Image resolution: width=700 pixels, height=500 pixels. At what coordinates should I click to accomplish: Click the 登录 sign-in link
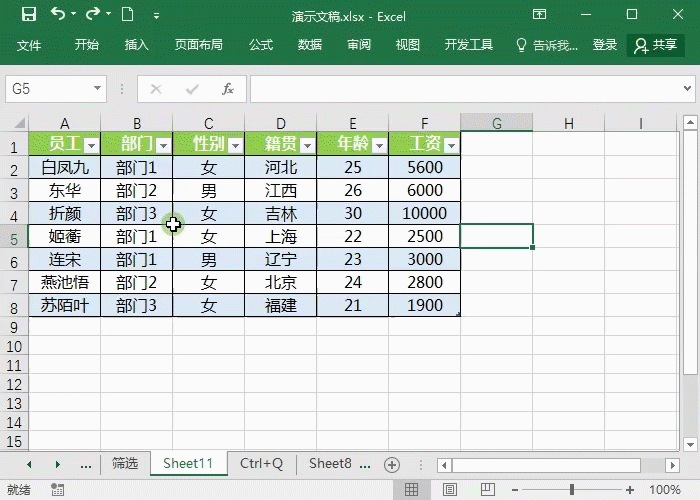(605, 45)
